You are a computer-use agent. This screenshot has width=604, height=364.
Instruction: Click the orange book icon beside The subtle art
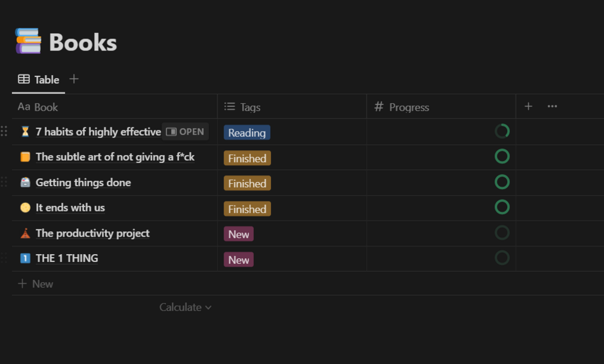coord(25,157)
